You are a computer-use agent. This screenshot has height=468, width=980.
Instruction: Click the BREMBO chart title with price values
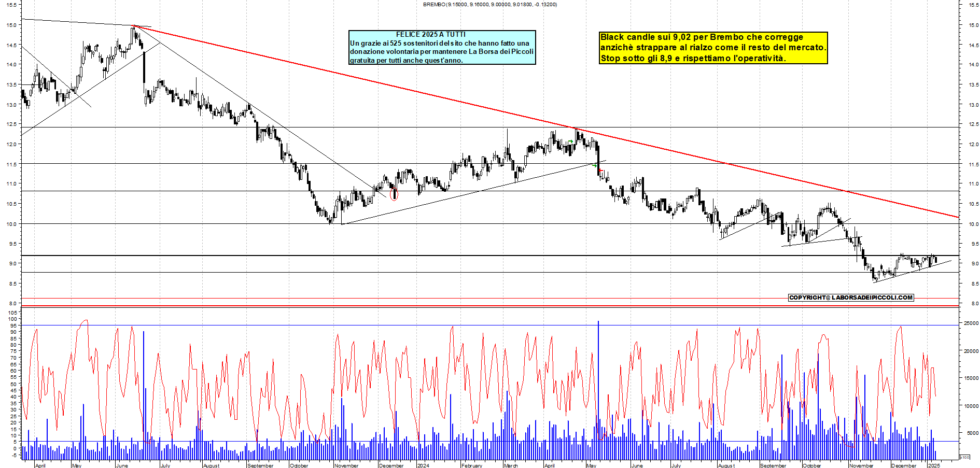coord(490,4)
